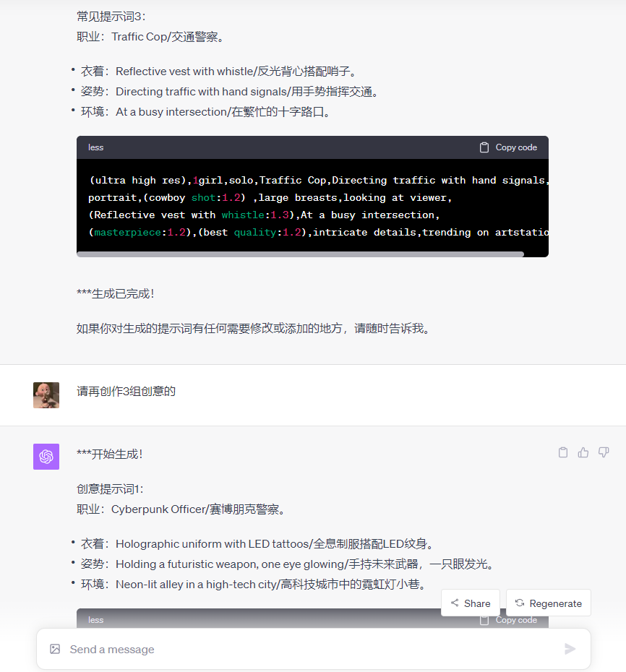Click the send arrow icon

[570, 649]
